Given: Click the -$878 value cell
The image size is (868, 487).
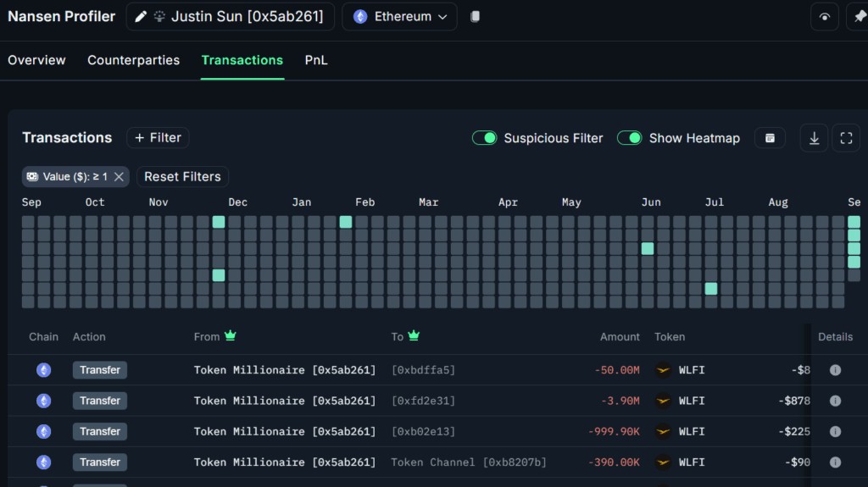Looking at the screenshot, I should click(793, 401).
